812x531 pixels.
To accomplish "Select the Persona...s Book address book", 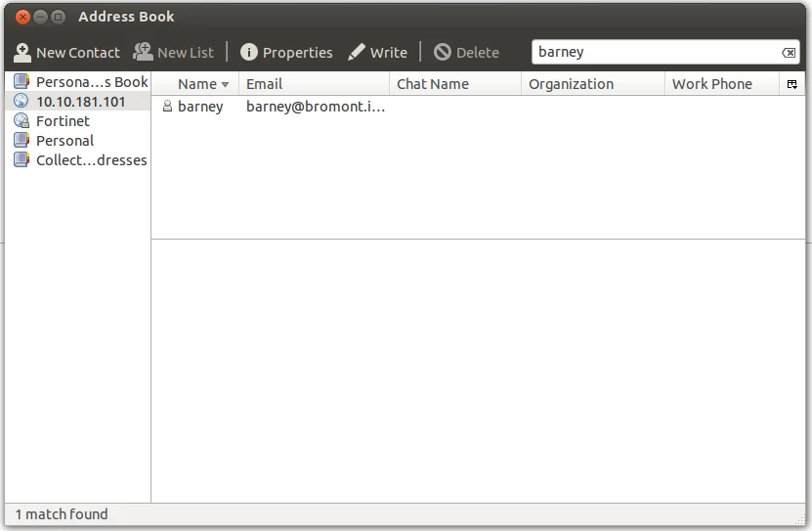I will pos(77,82).
